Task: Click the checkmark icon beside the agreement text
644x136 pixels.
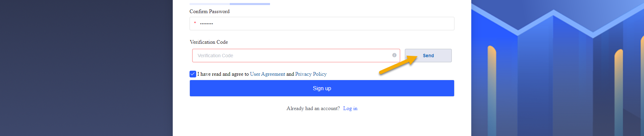Action: [193, 74]
